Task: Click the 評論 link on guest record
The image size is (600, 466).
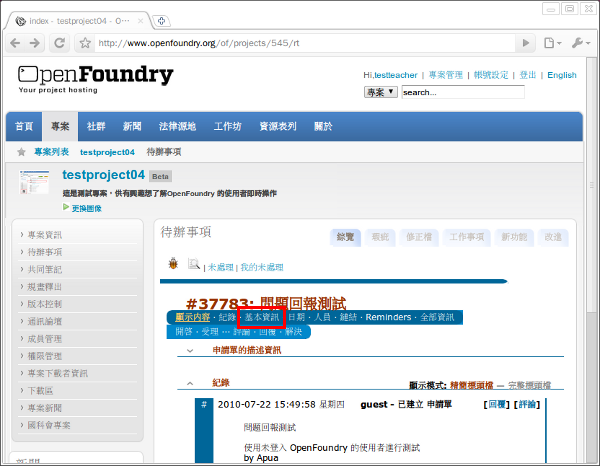Action: tap(527, 404)
